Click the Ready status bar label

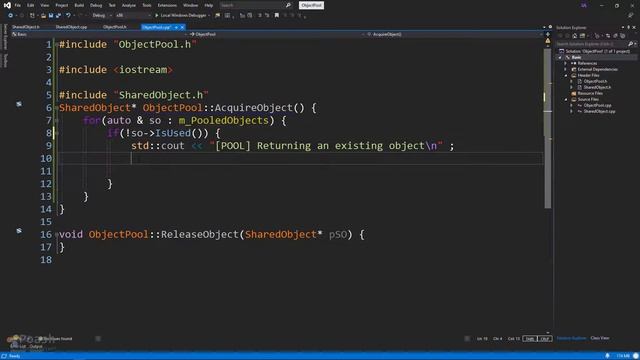pos(14,356)
